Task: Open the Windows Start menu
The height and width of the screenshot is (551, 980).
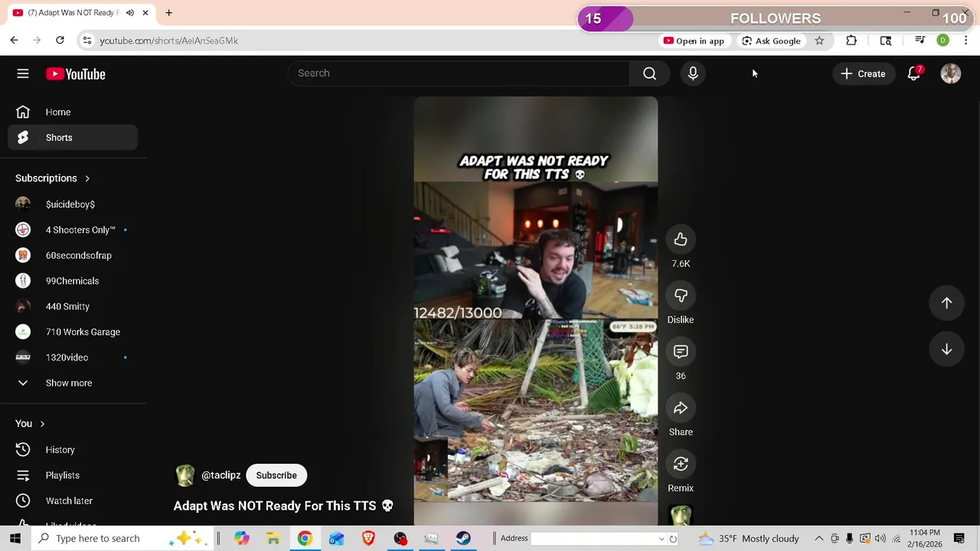Action: pyautogui.click(x=15, y=539)
